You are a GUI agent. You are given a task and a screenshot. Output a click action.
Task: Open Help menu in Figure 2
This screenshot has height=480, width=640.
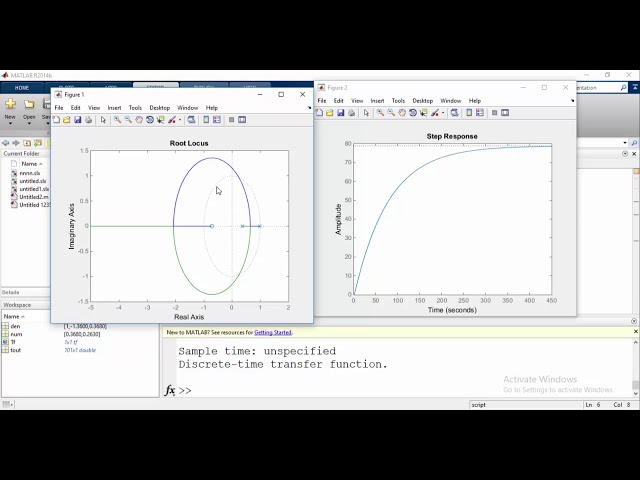click(x=475, y=101)
